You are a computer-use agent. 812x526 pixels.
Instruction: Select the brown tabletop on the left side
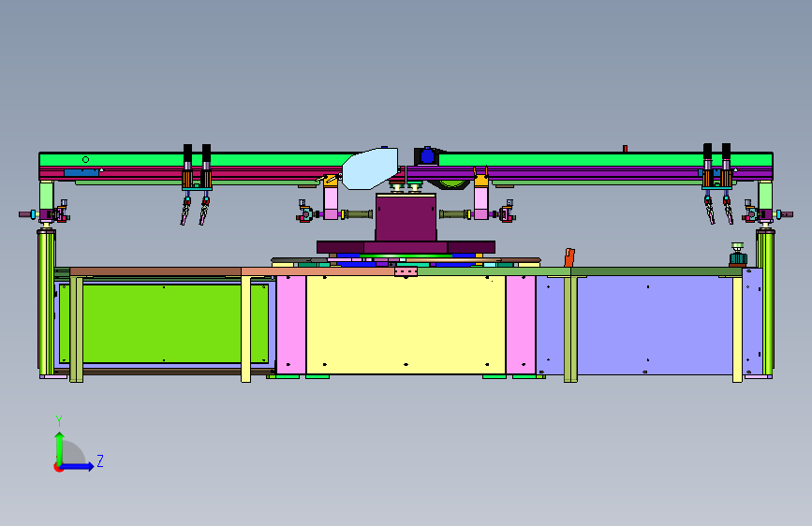click(x=155, y=271)
